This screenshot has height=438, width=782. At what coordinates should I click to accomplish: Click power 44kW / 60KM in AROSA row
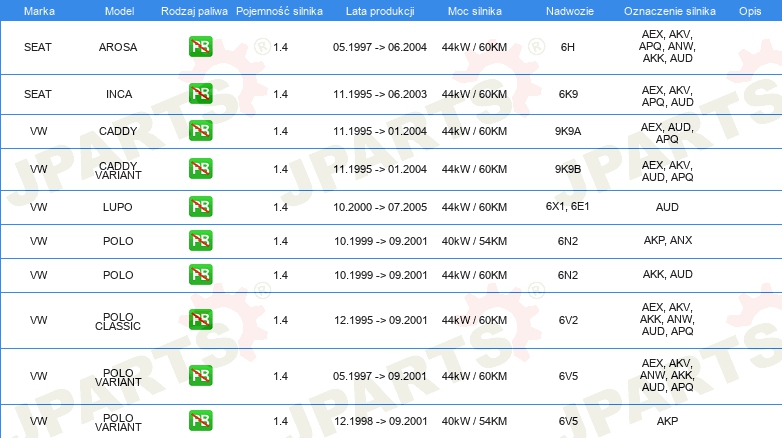click(474, 47)
